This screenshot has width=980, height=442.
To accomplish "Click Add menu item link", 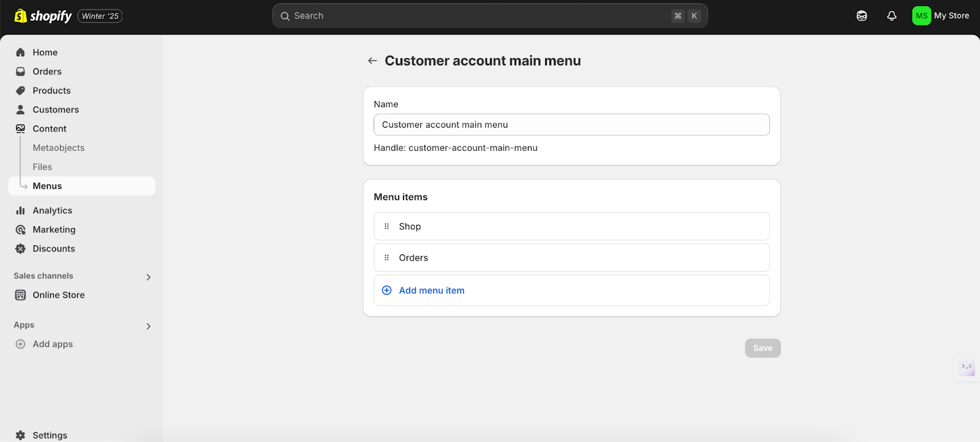I will coord(432,291).
